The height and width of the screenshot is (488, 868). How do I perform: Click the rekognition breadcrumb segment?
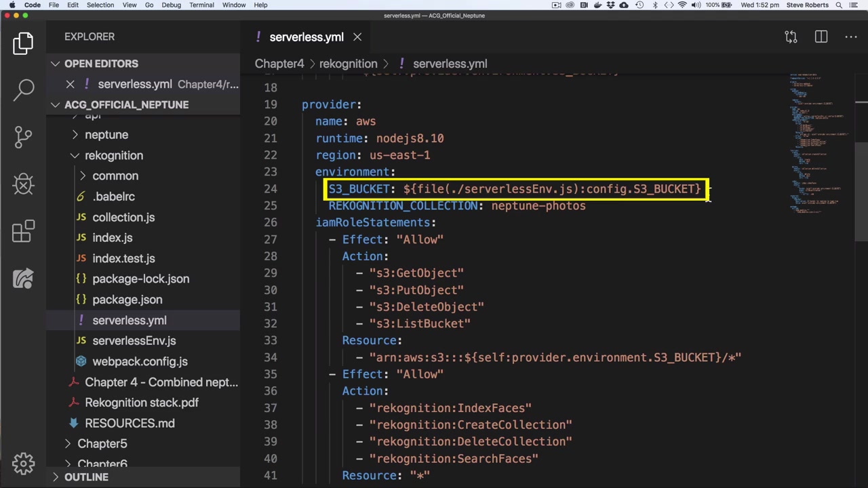348,64
